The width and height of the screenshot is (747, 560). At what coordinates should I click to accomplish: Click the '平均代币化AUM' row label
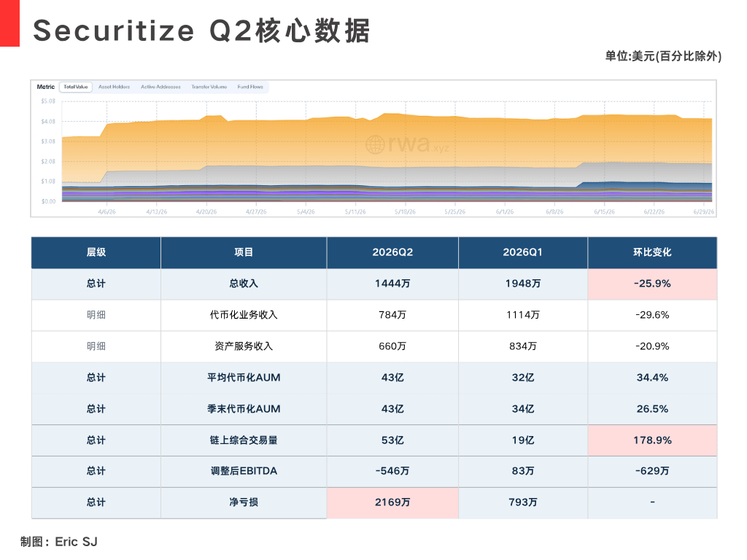[244, 378]
